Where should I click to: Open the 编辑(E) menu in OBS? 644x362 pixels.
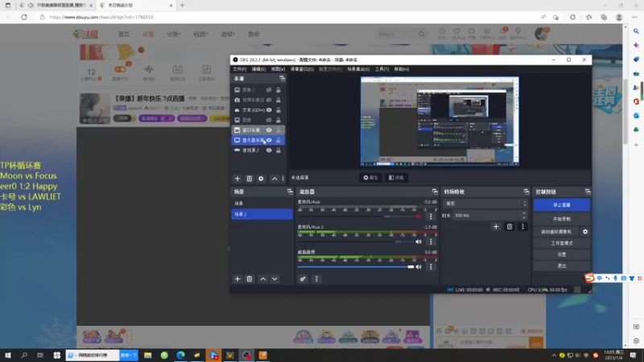pos(258,69)
